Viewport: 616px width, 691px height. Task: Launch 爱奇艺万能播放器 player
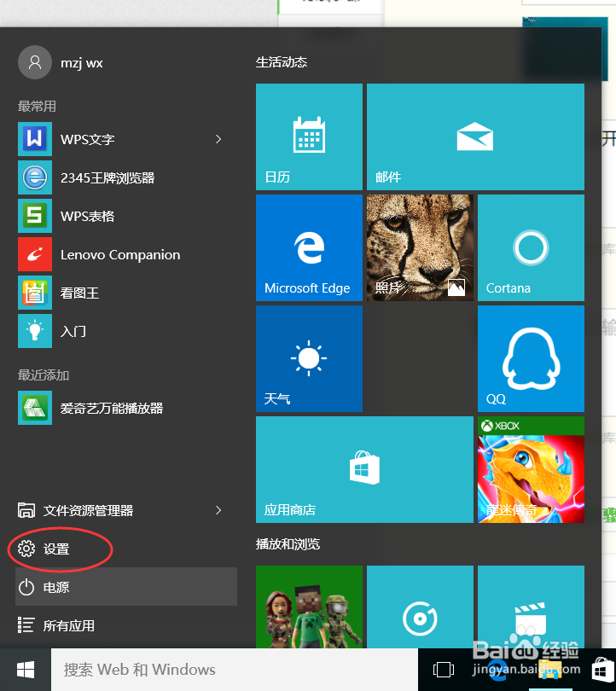[x=127, y=408]
